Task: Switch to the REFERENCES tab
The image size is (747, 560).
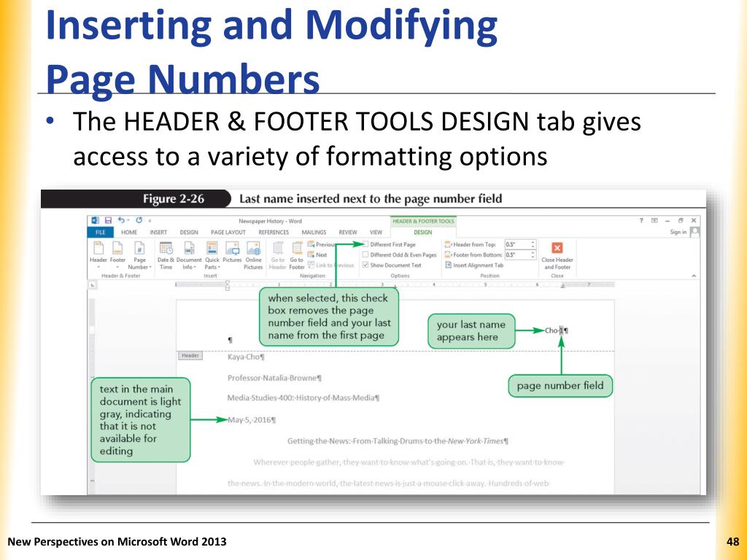Action: click(274, 233)
